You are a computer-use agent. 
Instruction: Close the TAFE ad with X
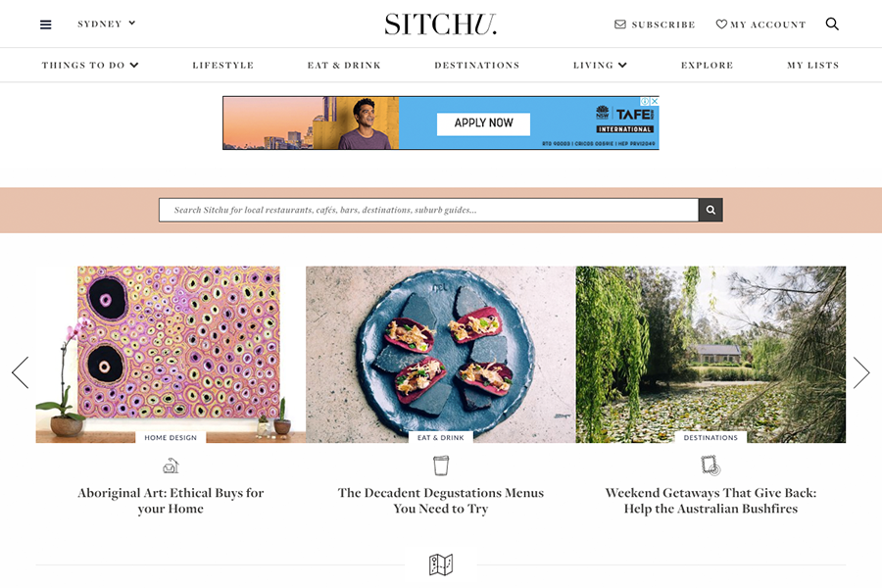tap(655, 101)
